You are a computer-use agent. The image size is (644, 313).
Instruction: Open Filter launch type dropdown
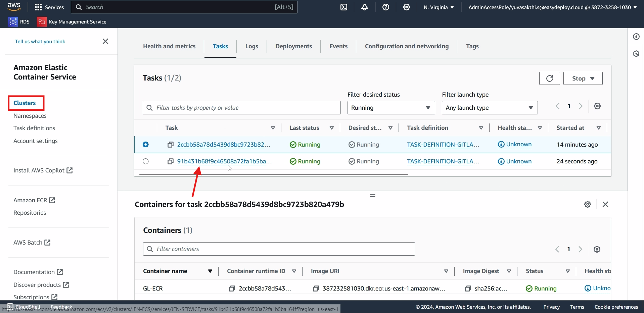coord(490,108)
